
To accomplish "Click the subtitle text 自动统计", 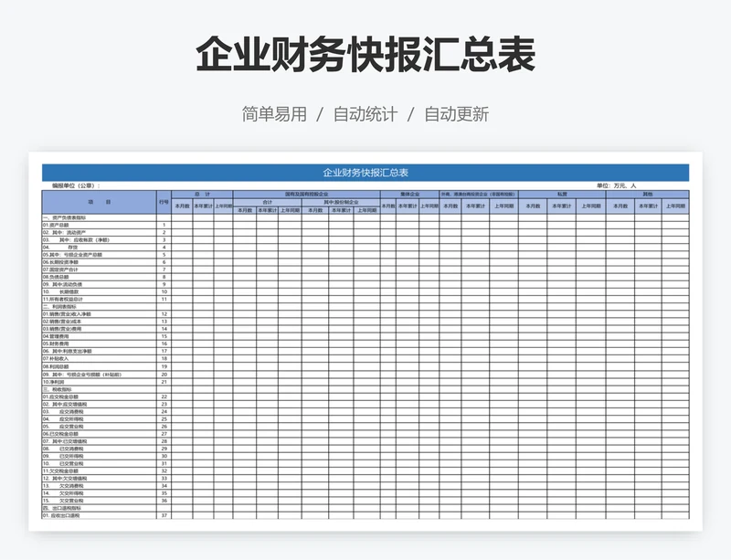I will 365,114.
